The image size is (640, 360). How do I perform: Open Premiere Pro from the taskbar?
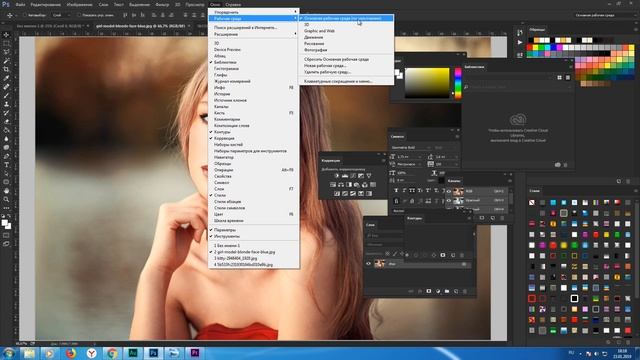pyautogui.click(x=195, y=353)
